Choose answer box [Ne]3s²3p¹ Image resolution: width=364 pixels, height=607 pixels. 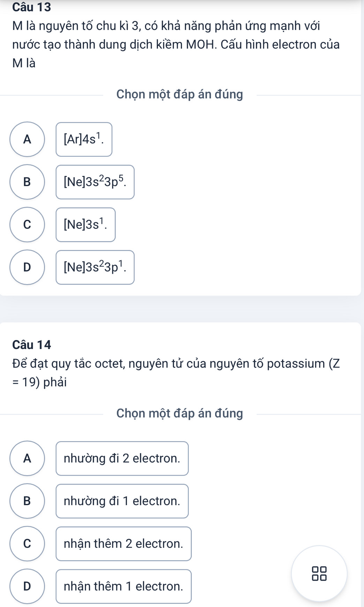click(x=95, y=267)
